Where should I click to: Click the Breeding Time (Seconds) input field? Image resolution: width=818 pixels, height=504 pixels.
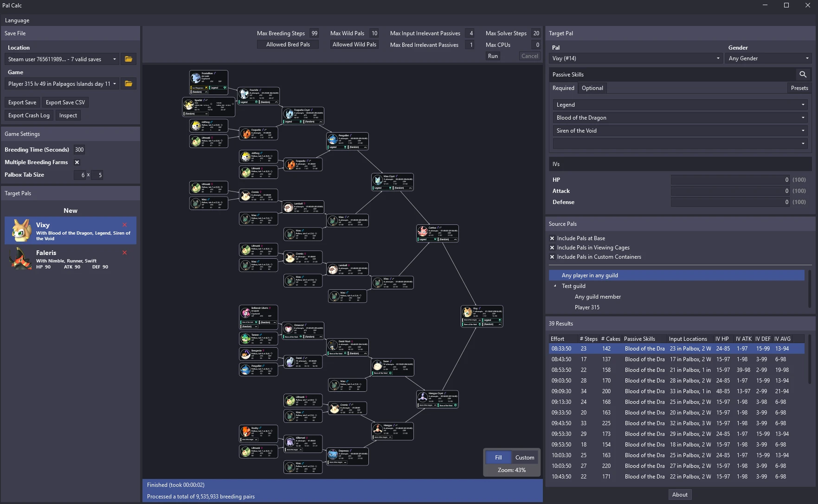click(79, 150)
